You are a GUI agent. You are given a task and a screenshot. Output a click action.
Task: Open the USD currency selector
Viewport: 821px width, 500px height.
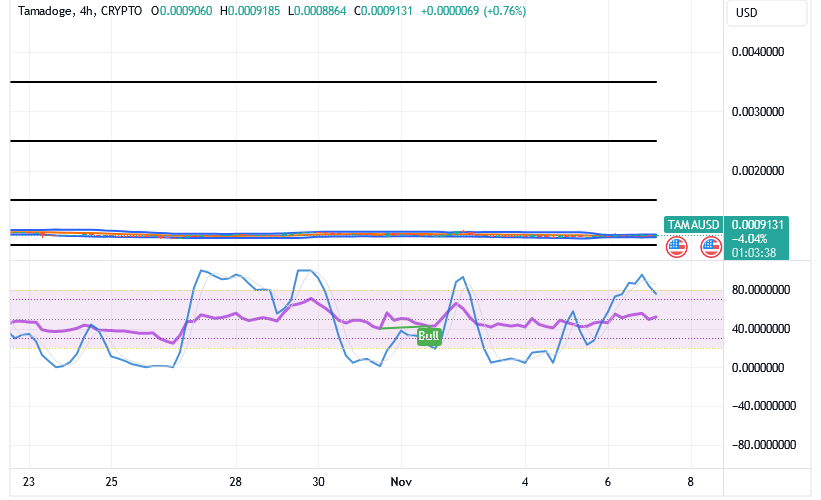click(767, 13)
